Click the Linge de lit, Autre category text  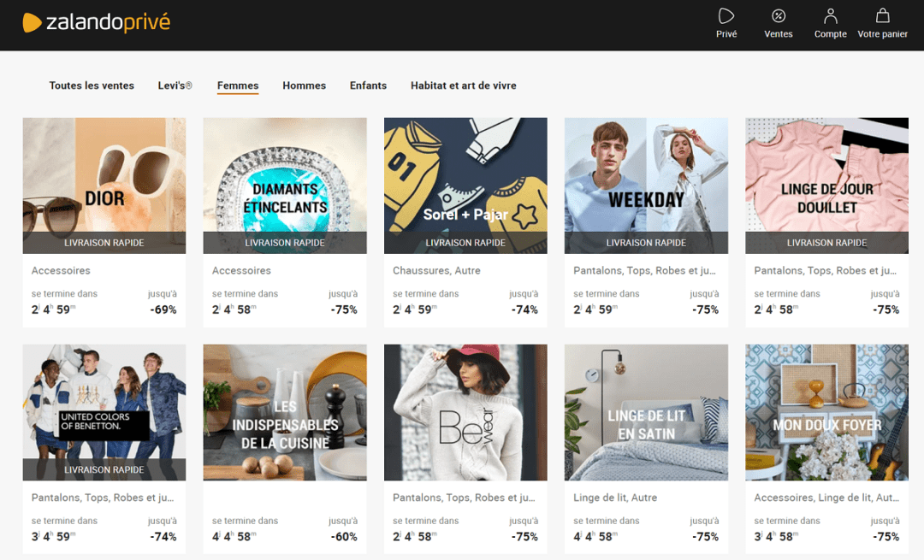(615, 498)
